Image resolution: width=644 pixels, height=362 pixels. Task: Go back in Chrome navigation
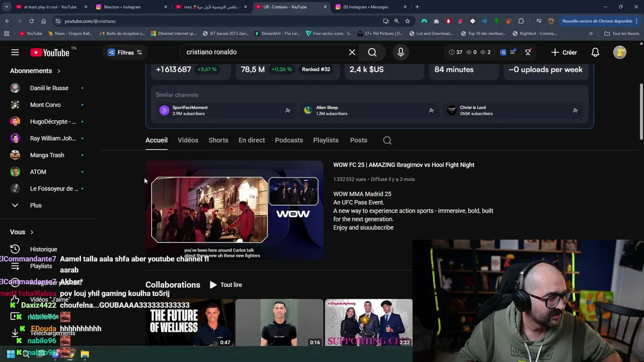pyautogui.click(x=7, y=21)
